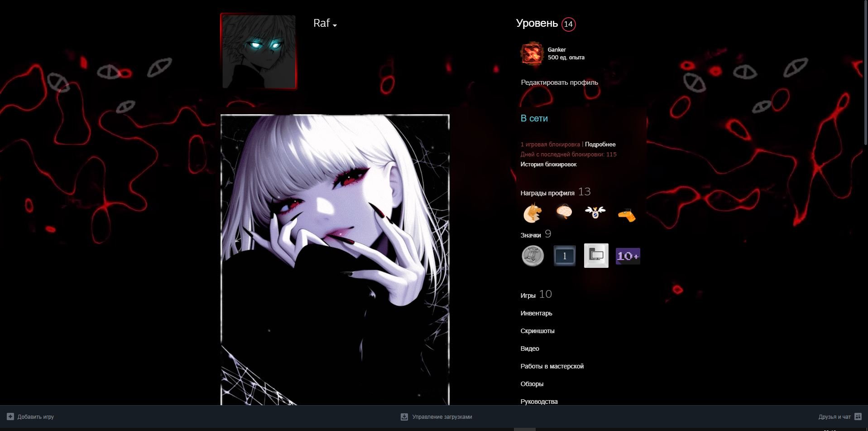Open the История блокировок link

tap(548, 165)
